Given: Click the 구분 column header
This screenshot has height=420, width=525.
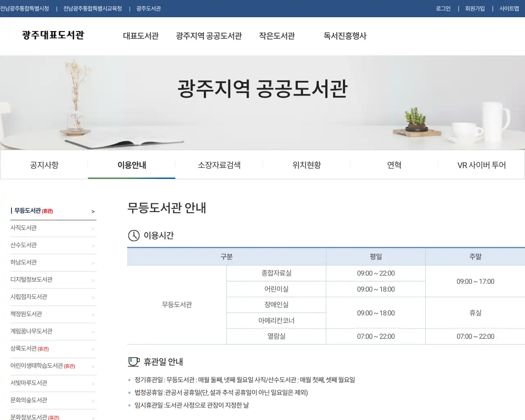Looking at the screenshot, I should pyautogui.click(x=226, y=257).
